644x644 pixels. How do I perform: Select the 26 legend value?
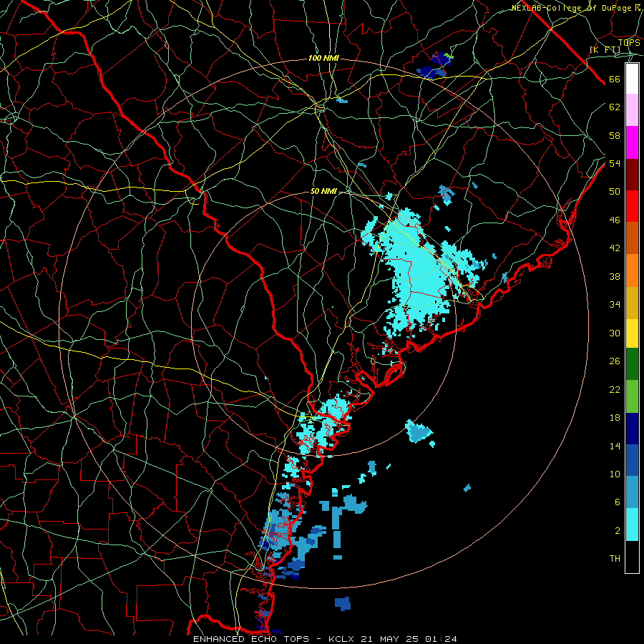click(615, 361)
